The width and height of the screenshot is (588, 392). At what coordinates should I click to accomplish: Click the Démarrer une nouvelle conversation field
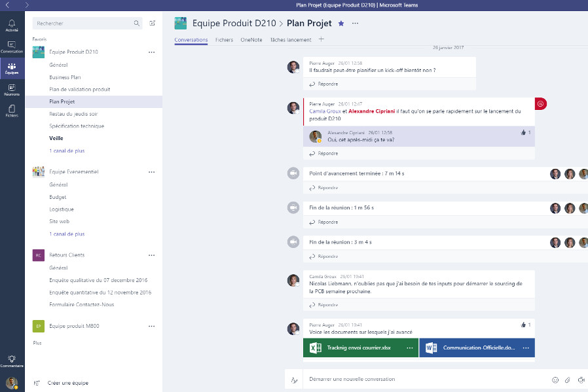click(427, 380)
